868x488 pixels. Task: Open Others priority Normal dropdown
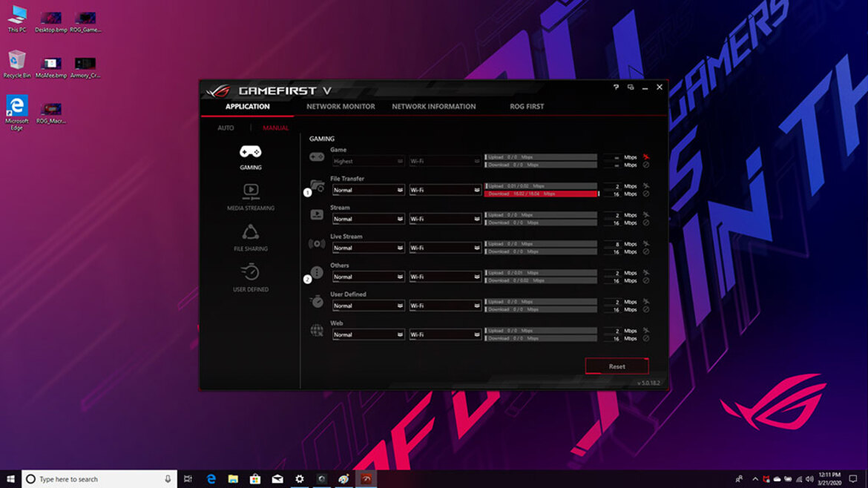click(x=368, y=277)
